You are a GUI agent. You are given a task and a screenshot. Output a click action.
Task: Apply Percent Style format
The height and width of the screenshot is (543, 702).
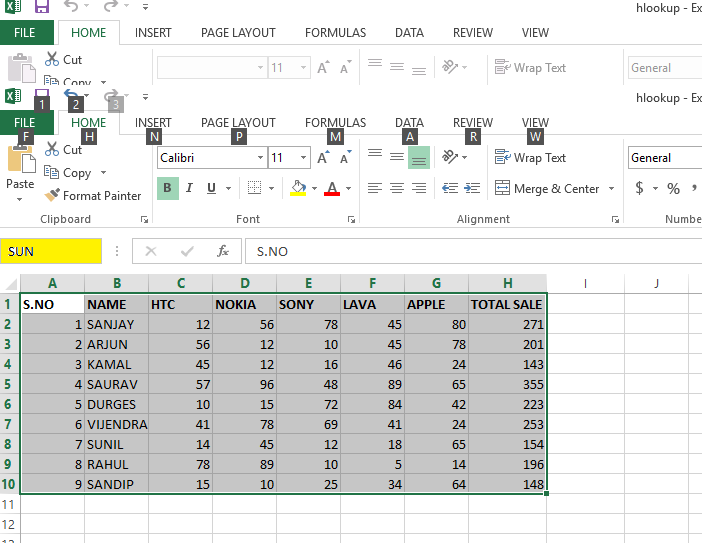click(673, 188)
